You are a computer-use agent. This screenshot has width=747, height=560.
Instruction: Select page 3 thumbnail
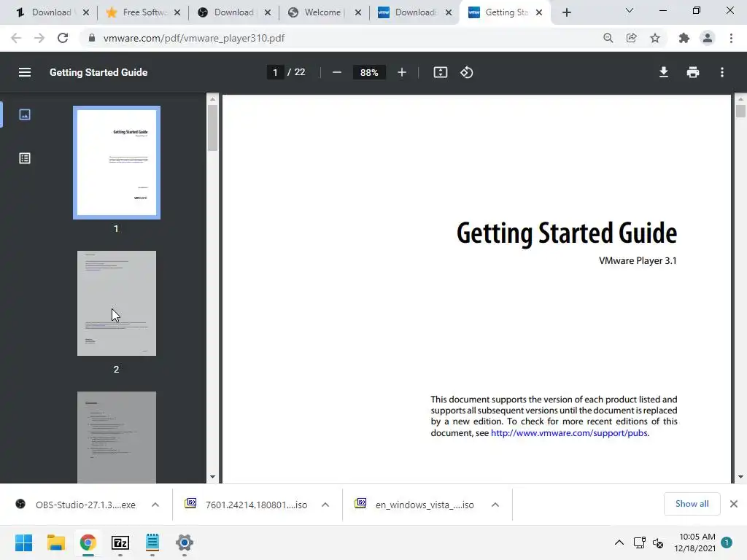click(x=117, y=437)
